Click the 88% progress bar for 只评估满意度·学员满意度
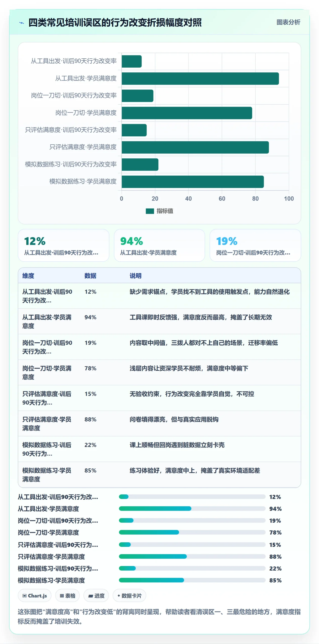 192,556
